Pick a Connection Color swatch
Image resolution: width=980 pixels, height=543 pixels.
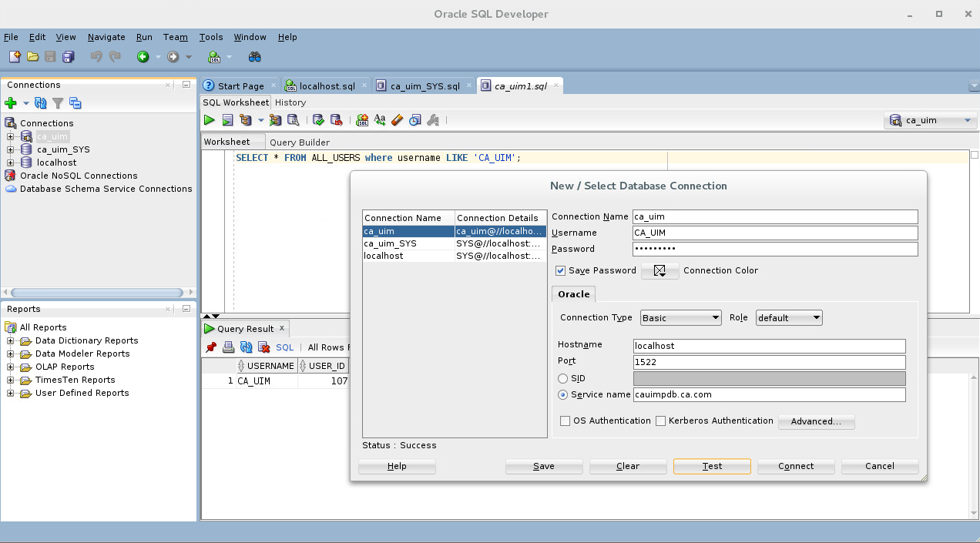[x=659, y=270]
